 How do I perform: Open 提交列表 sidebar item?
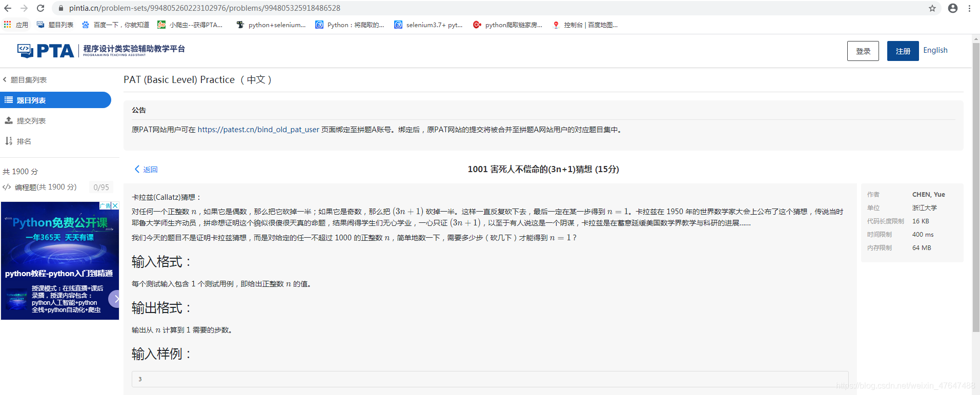click(31, 121)
